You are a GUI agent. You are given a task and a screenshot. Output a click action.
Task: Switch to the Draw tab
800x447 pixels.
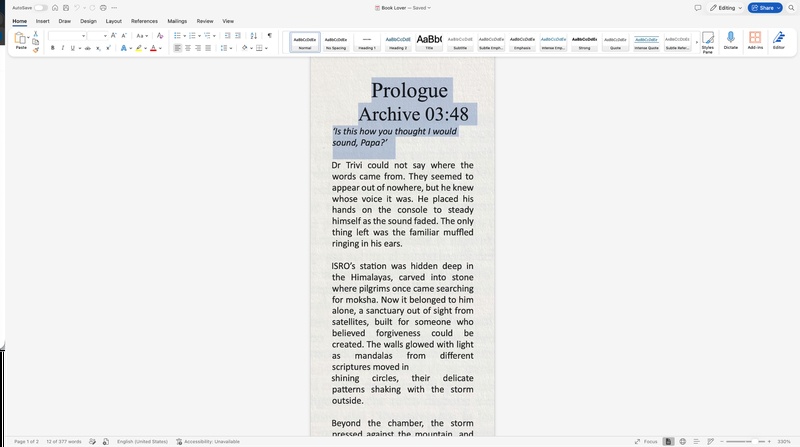point(65,21)
